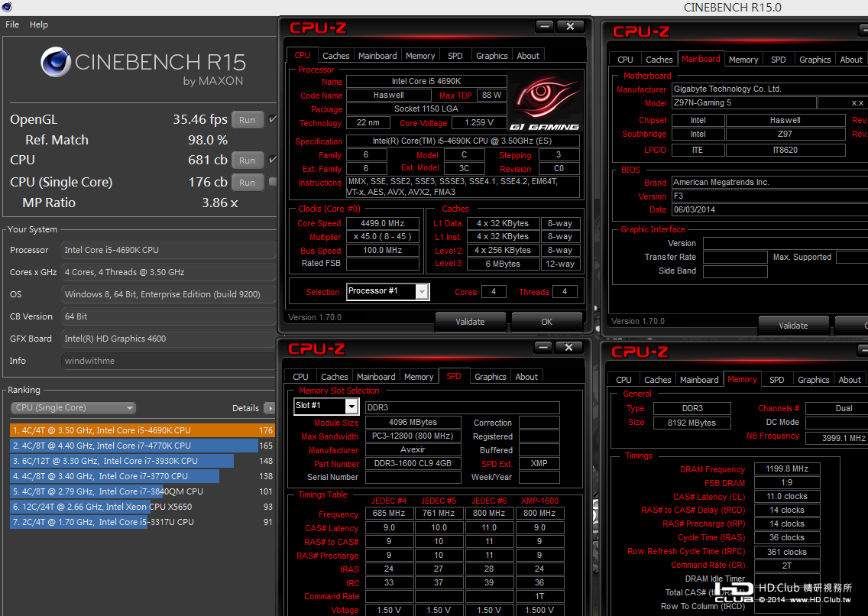Switch to Mainboard tab in CPU-Z CPU window
The height and width of the screenshot is (616, 868).
pos(377,55)
